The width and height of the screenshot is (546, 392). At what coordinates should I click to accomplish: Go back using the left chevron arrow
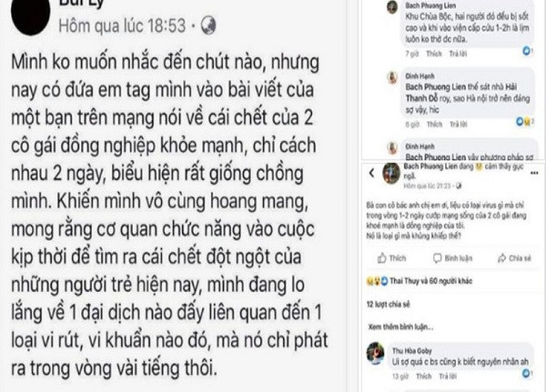click(371, 173)
